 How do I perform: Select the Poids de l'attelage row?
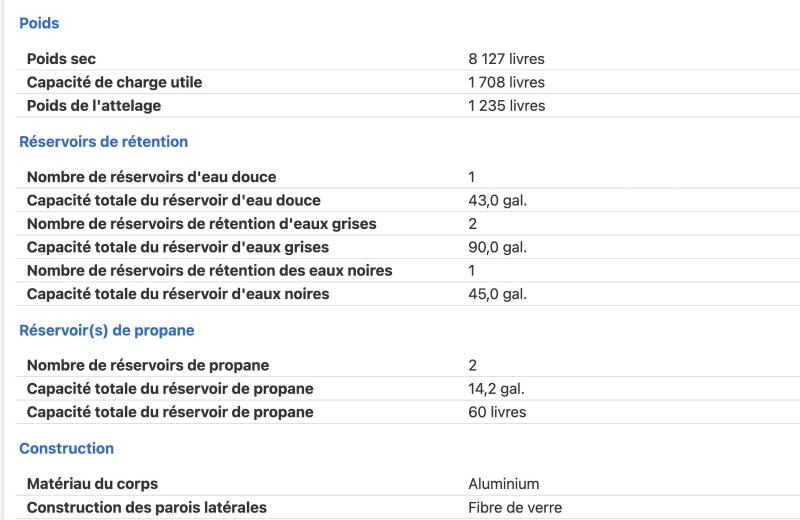coord(408,106)
